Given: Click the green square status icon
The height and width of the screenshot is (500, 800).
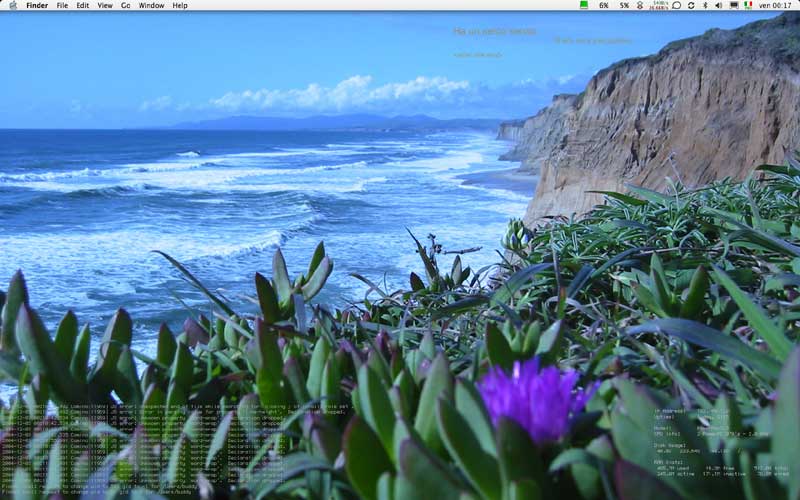Looking at the screenshot, I should [x=584, y=5].
